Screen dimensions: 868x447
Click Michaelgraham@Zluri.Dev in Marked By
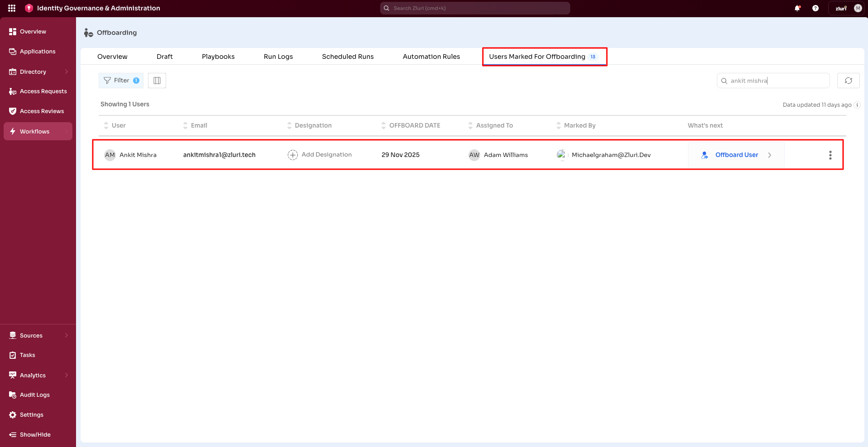click(611, 155)
